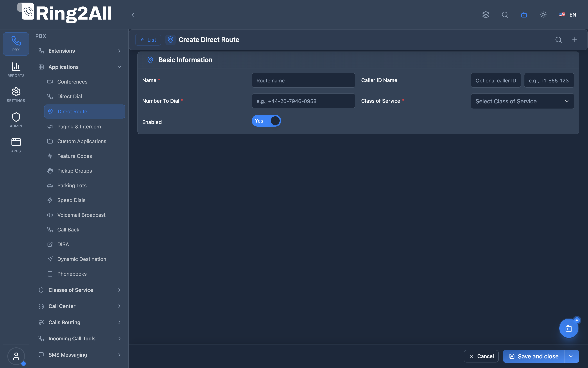Open the AI robot assistant in header
Screen dimensions: 588x368
(524, 15)
